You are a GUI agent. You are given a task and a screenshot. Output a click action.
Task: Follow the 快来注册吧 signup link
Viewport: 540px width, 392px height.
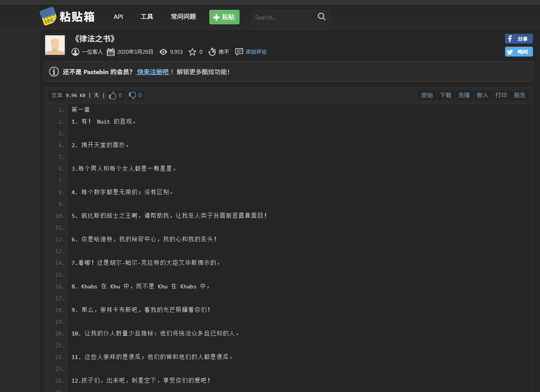[153, 72]
